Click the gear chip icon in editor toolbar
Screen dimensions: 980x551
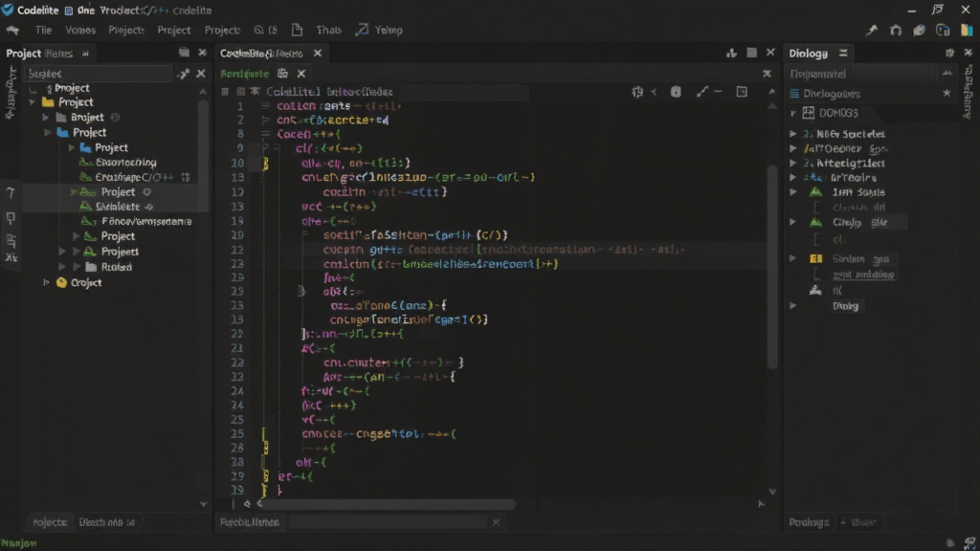(x=636, y=92)
